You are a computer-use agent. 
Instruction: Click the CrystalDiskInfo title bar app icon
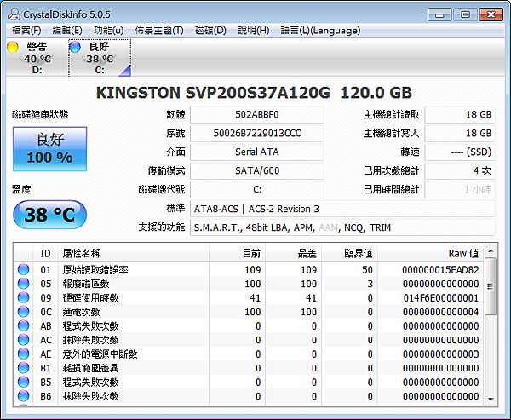coord(14,14)
